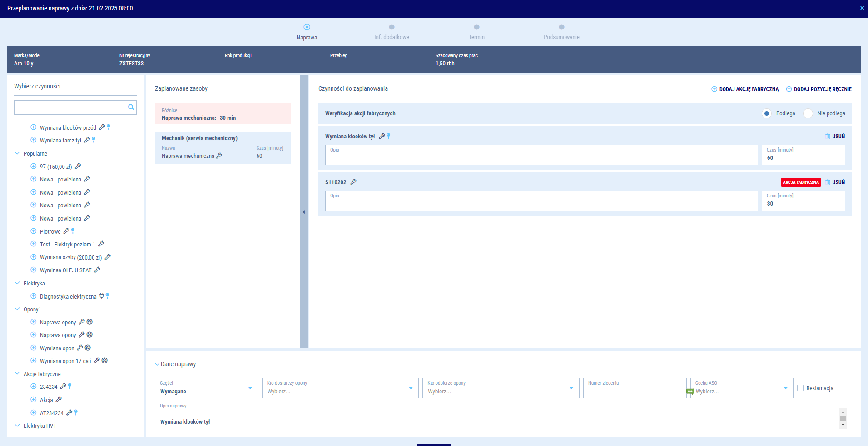
Task: Collapse the Popularne tree group
Action: point(17,154)
